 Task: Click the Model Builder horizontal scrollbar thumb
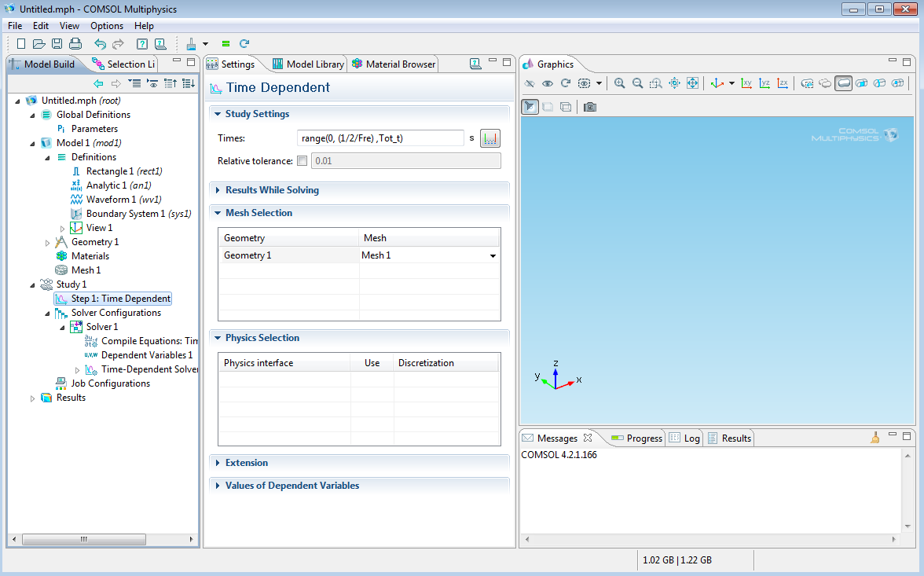(x=83, y=539)
